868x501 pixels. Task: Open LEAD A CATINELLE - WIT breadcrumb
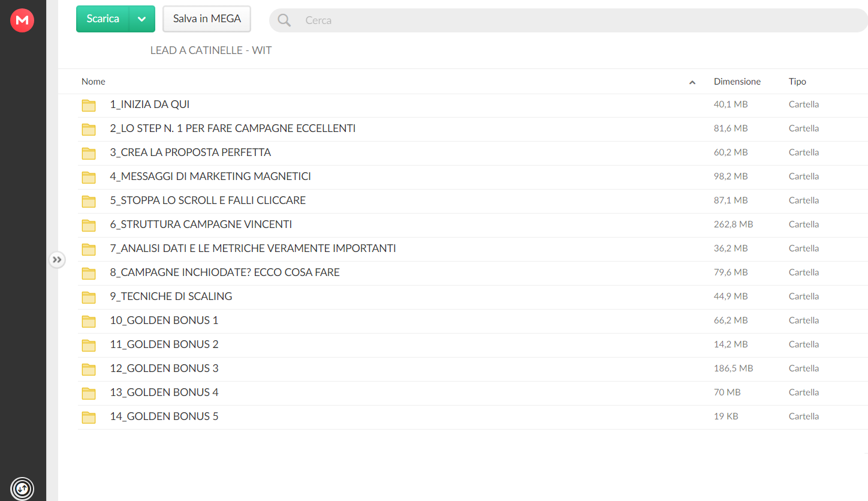pos(211,50)
